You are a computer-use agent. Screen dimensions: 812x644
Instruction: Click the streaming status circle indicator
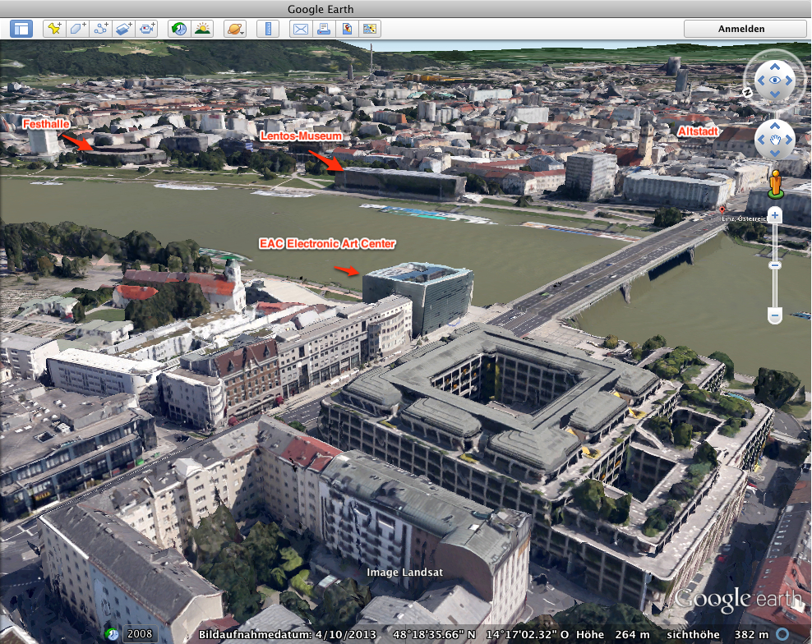point(782,634)
